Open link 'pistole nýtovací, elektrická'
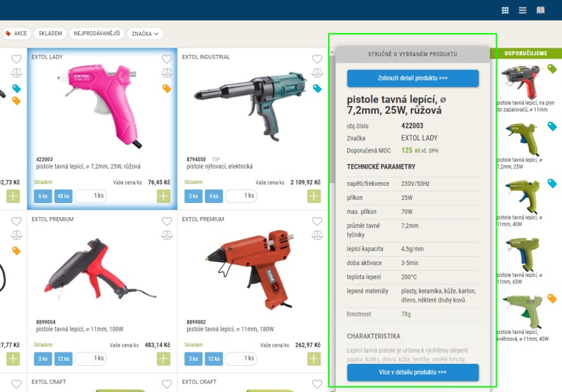This screenshot has width=562, height=392. [219, 167]
